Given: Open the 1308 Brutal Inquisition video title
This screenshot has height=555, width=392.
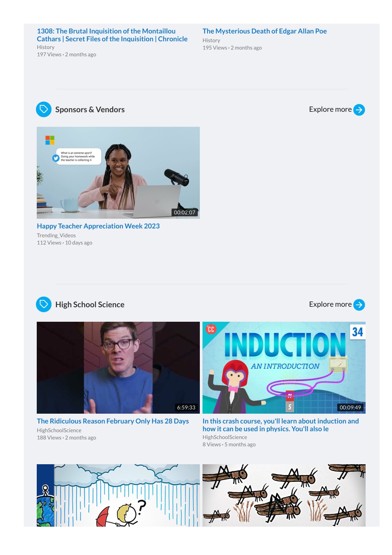Looking at the screenshot, I should point(112,35).
